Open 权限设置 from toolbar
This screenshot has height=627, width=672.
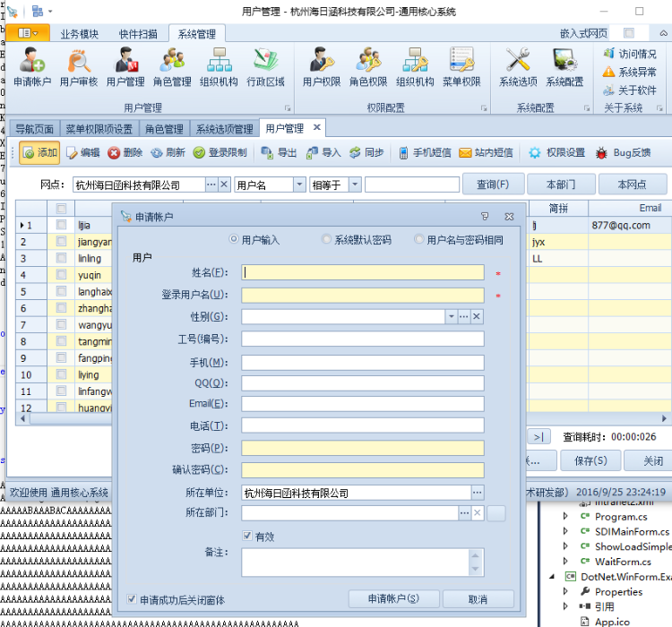pyautogui.click(x=556, y=152)
